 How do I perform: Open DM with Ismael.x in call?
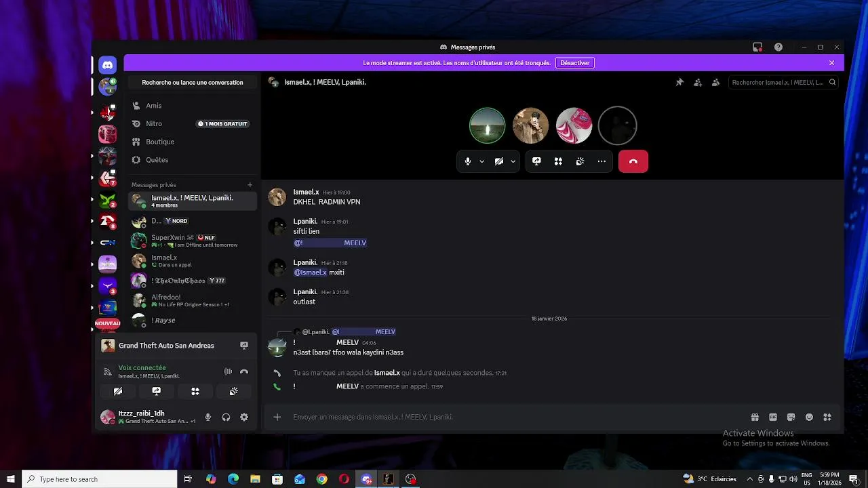(193, 261)
